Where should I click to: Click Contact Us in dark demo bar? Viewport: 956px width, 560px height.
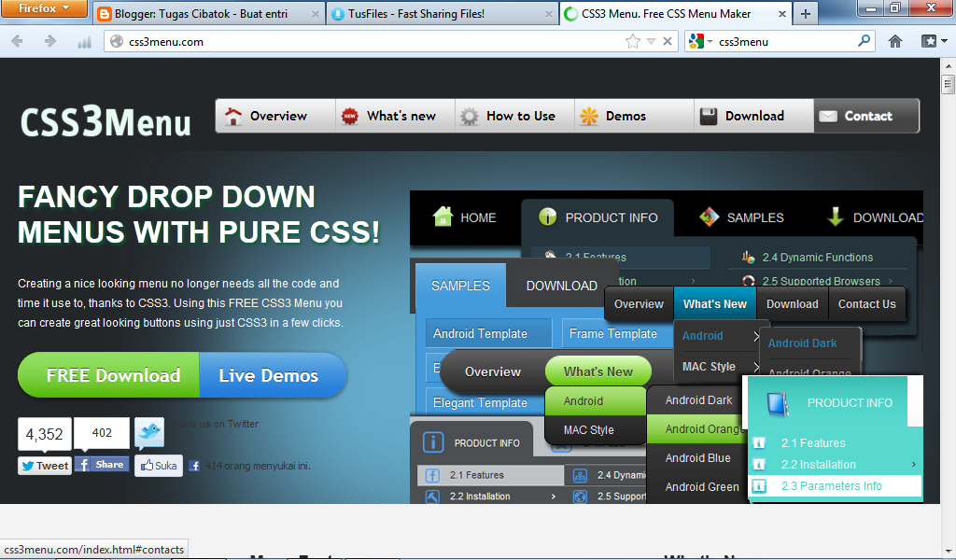(x=866, y=303)
